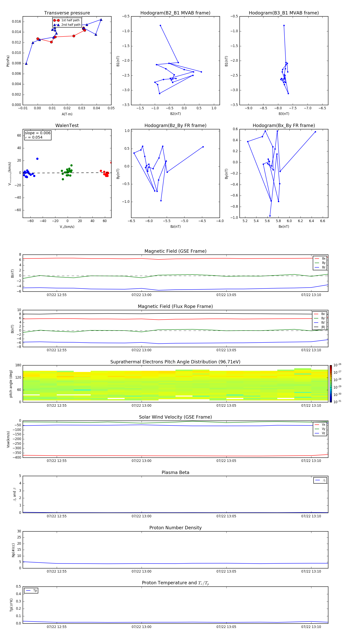Click the beta_p legend in Plasma Beta panel

[x=320, y=480]
